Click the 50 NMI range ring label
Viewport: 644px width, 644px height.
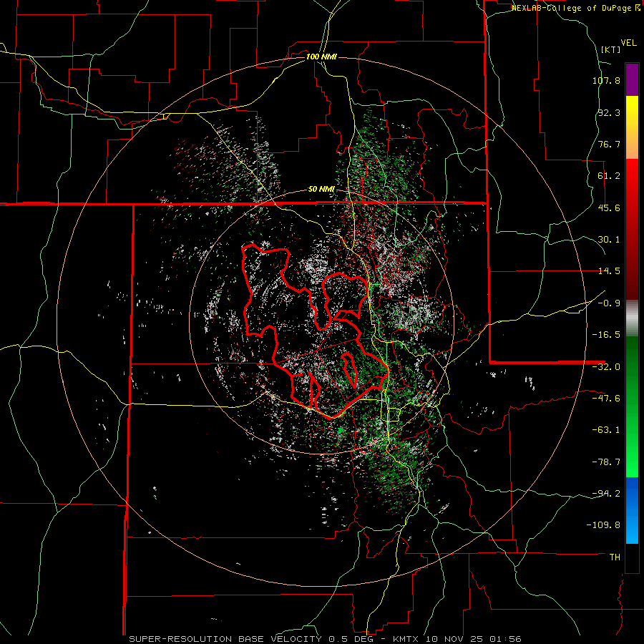tap(321, 190)
